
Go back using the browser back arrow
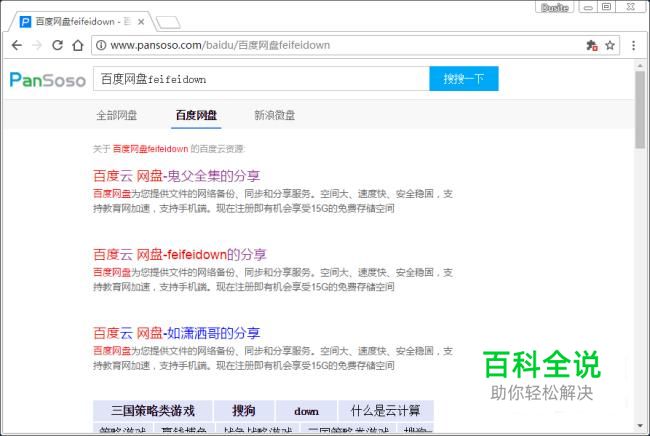[17, 45]
